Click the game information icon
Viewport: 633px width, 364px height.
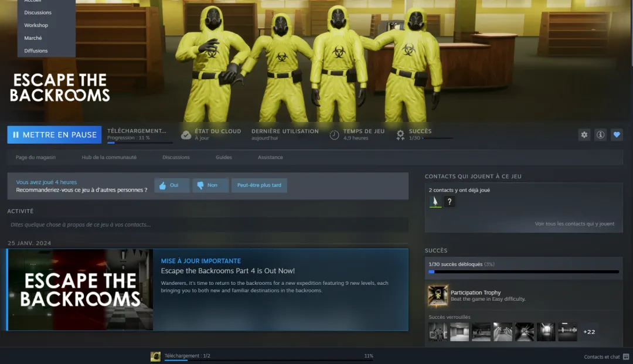600,135
